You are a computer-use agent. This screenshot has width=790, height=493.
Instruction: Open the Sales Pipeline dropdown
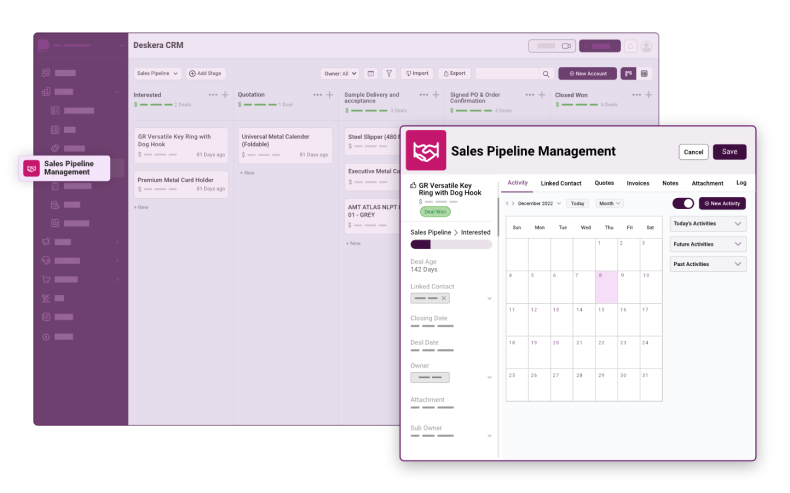[158, 74]
